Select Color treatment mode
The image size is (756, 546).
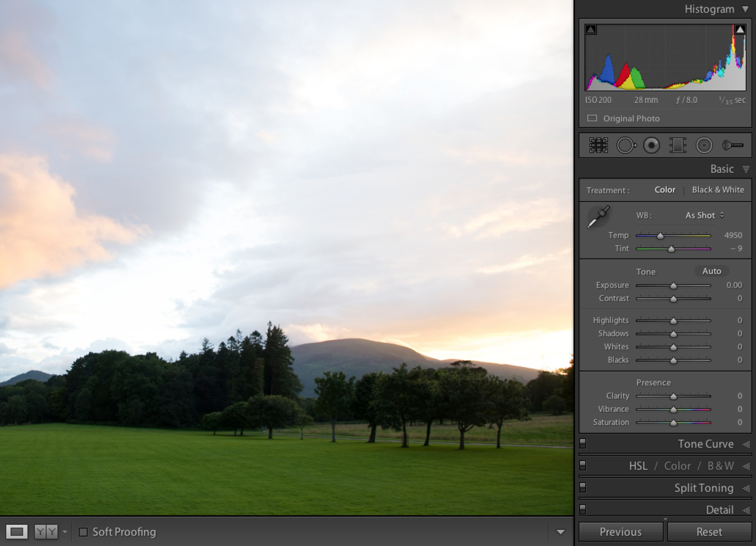click(665, 189)
